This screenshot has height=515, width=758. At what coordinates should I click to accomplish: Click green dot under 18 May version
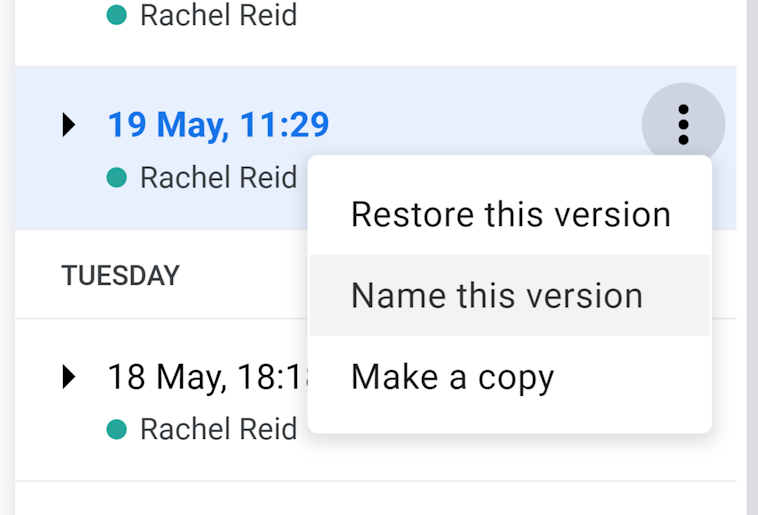click(x=117, y=429)
